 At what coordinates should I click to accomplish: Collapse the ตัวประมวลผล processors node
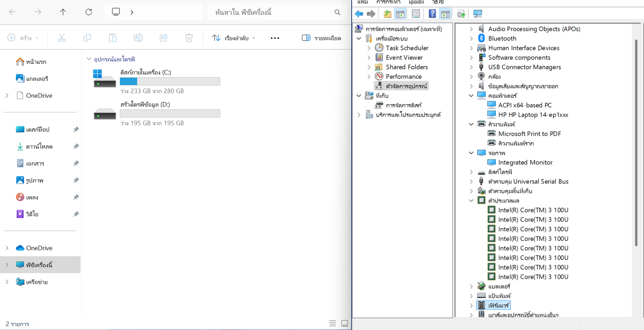[471, 200]
